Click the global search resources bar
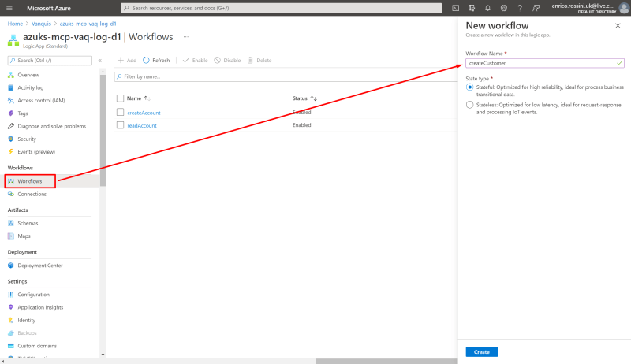Screen dimensions: 631x364 coord(281,8)
